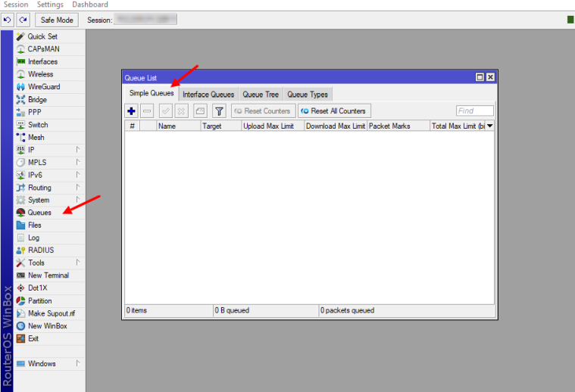Open the Filter funnel icon
The image size is (575, 392).
click(219, 110)
